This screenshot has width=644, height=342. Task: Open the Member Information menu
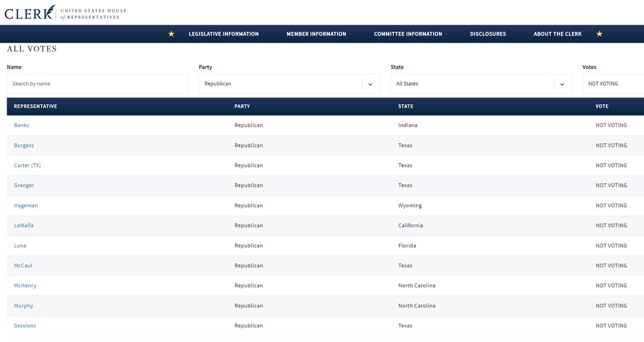click(x=316, y=34)
